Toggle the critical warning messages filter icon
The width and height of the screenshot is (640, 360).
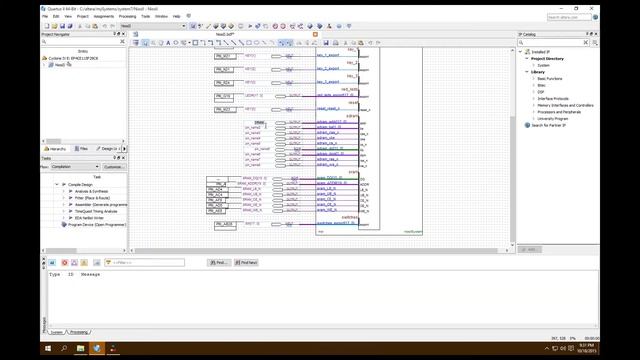click(74, 262)
